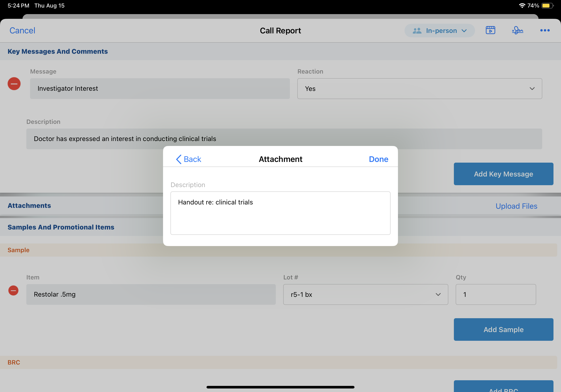Click the Qty field containing 1
Viewport: 561px width, 392px height.
(495, 294)
